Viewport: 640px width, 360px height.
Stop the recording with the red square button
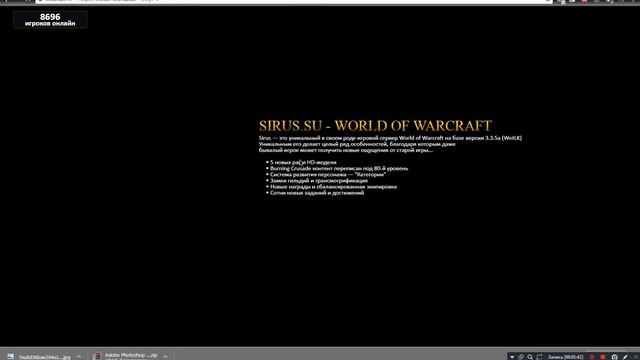(603, 357)
